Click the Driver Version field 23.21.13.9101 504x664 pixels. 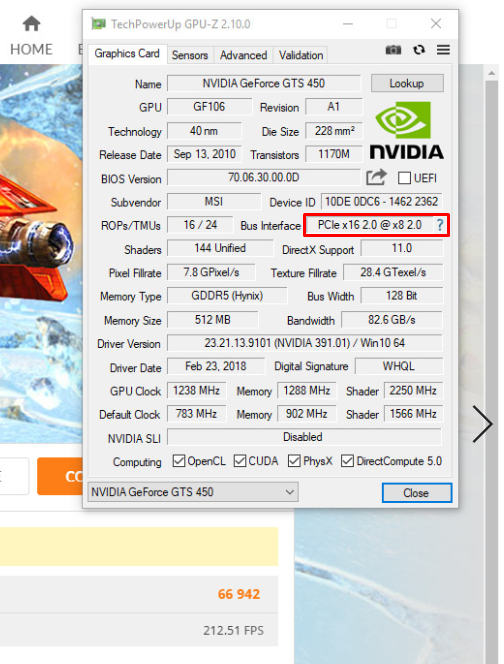point(305,343)
